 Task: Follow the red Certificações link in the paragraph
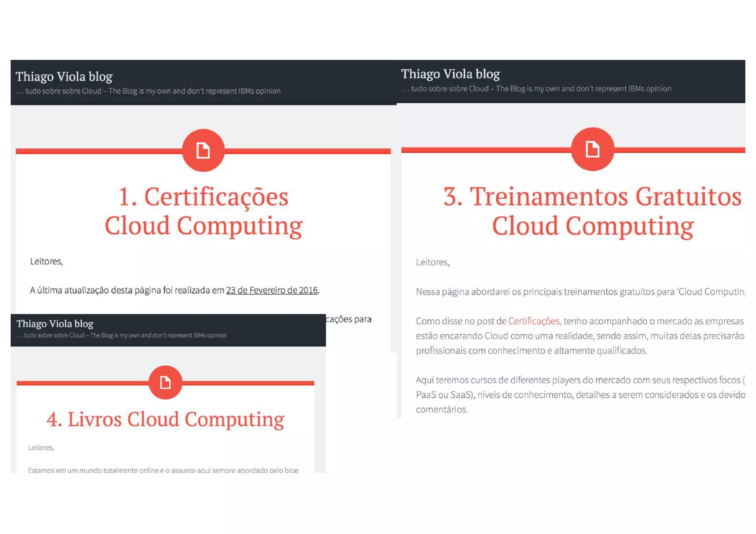click(535, 321)
